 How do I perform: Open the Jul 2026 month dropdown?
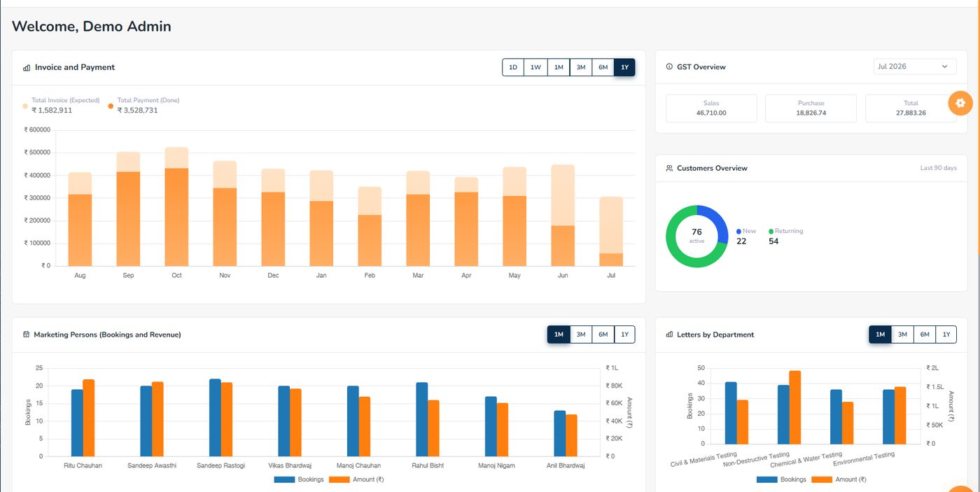(915, 66)
